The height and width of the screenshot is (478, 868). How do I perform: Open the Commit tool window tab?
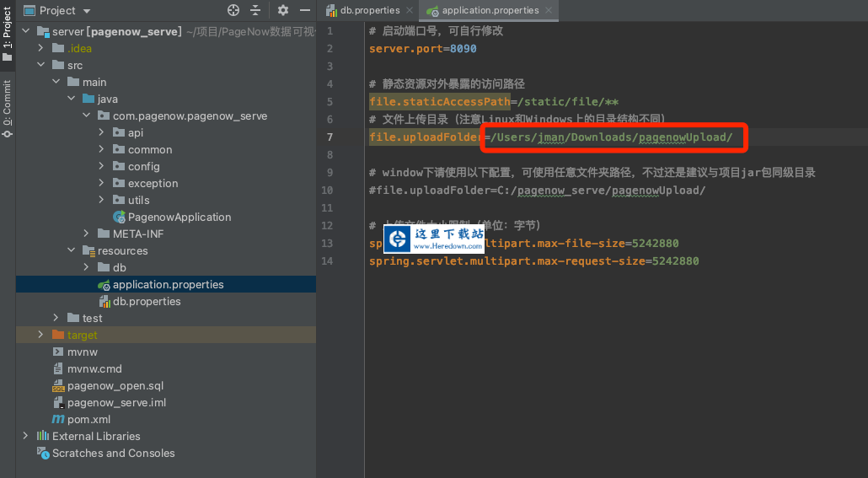pyautogui.click(x=7, y=103)
